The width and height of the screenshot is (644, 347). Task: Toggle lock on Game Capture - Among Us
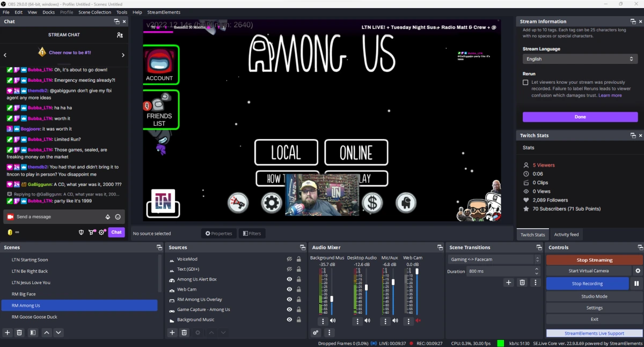(298, 309)
